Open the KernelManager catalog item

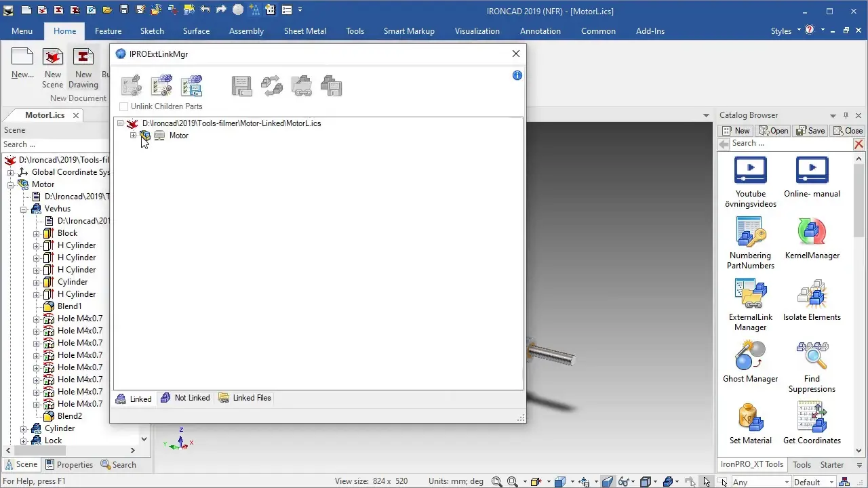point(812,239)
